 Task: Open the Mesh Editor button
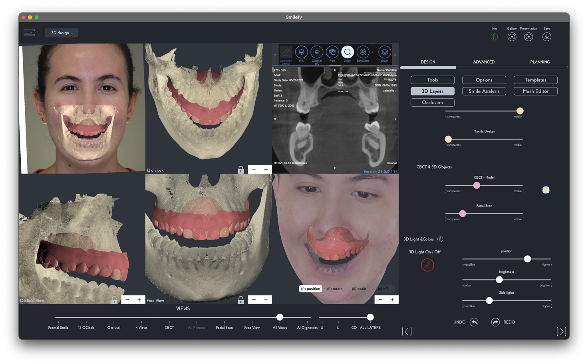535,91
